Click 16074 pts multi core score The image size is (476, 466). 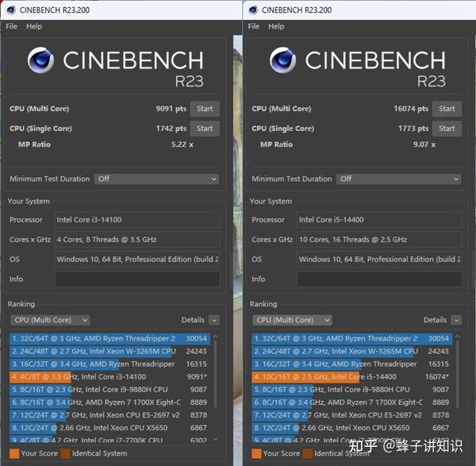click(411, 109)
